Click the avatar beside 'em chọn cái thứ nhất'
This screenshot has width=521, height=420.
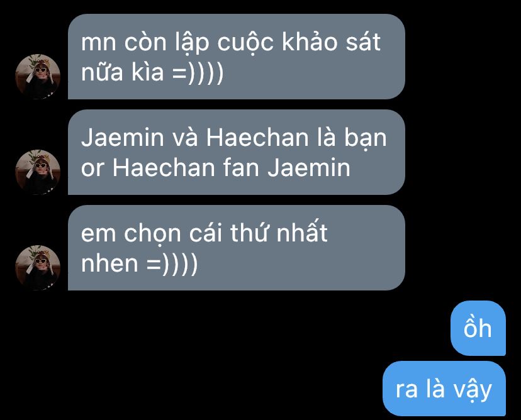pos(38,268)
